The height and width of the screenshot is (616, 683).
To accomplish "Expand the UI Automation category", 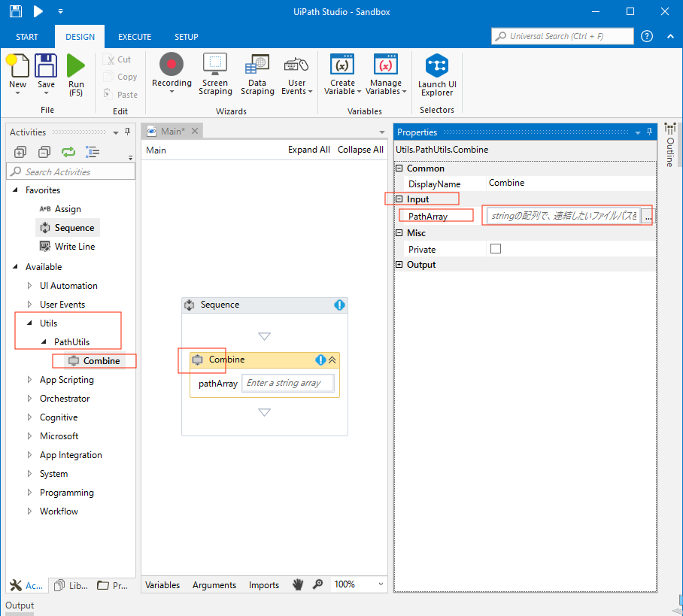I will click(x=29, y=286).
